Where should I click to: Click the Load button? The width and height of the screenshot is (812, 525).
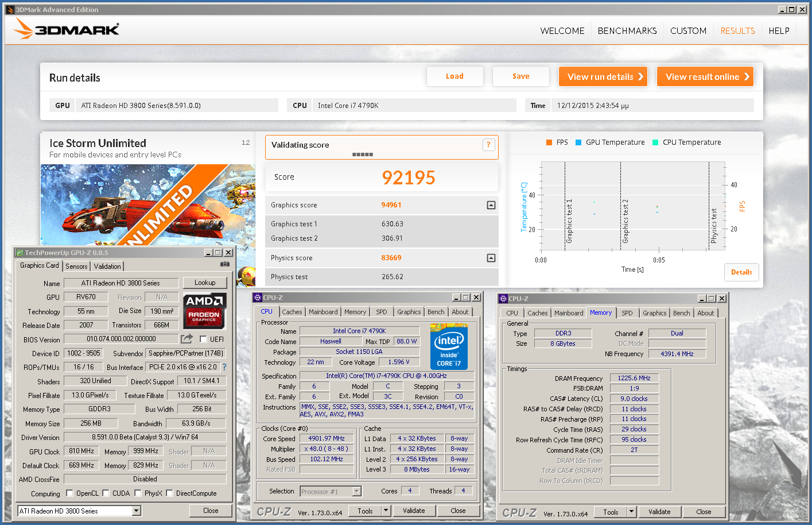pyautogui.click(x=454, y=76)
